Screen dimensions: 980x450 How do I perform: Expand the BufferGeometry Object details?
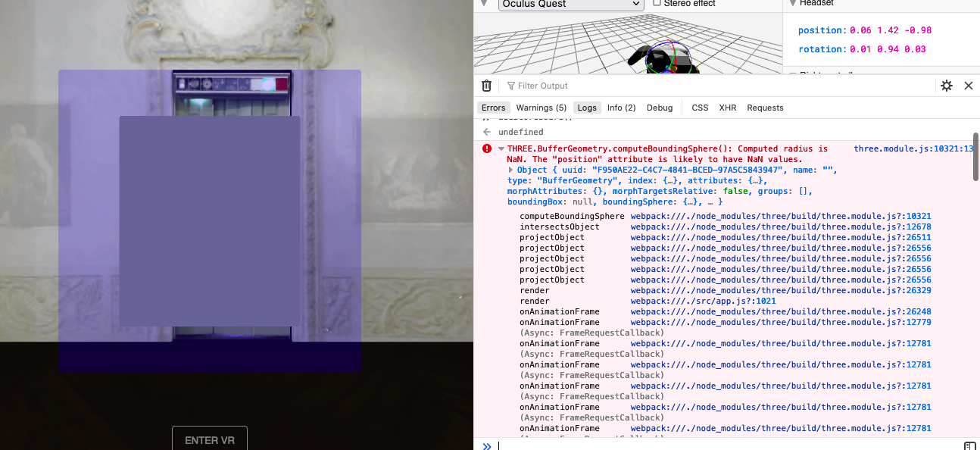[x=512, y=170]
